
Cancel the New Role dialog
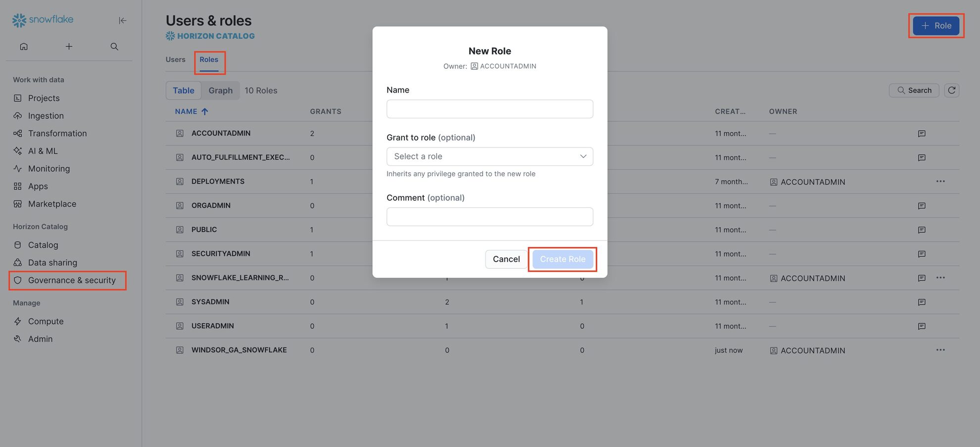[x=506, y=259]
